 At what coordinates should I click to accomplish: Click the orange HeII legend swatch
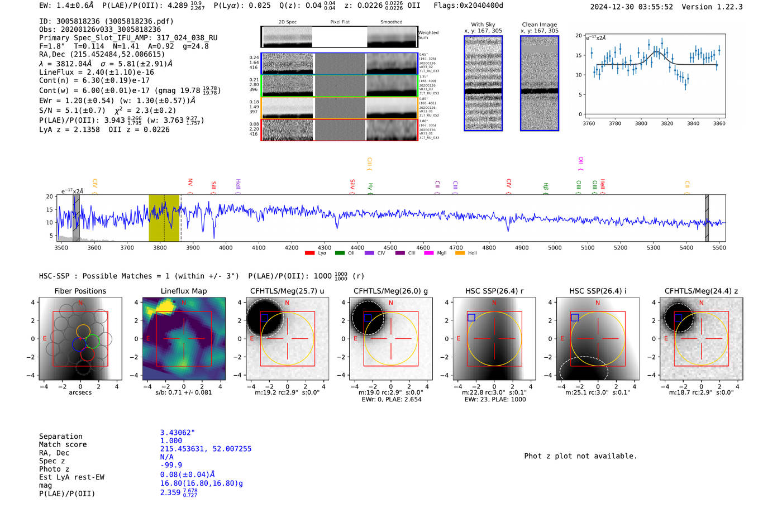coord(460,253)
